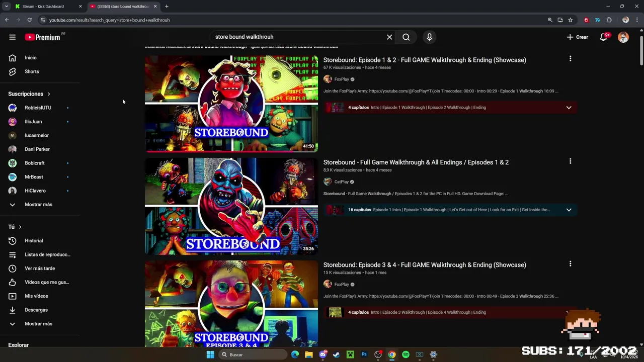Open the FoxPlay channel of first video
Screen dimensions: 644x362
[x=342, y=79]
